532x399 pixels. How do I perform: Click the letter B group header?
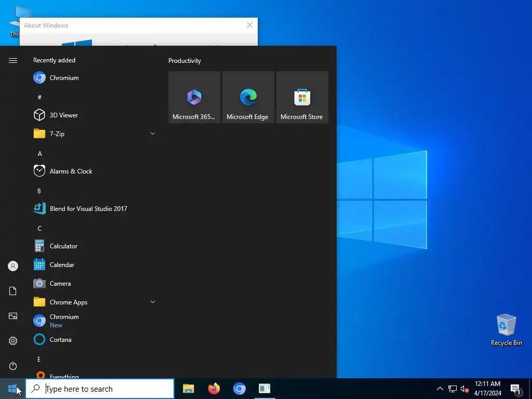[39, 191]
